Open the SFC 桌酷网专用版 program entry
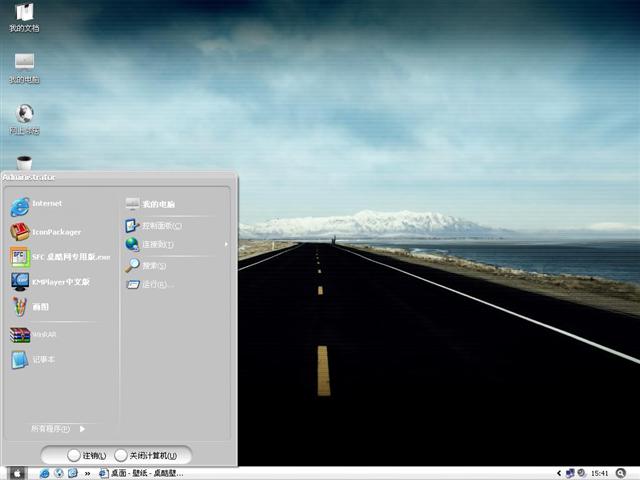This screenshot has height=480, width=640. [60, 257]
